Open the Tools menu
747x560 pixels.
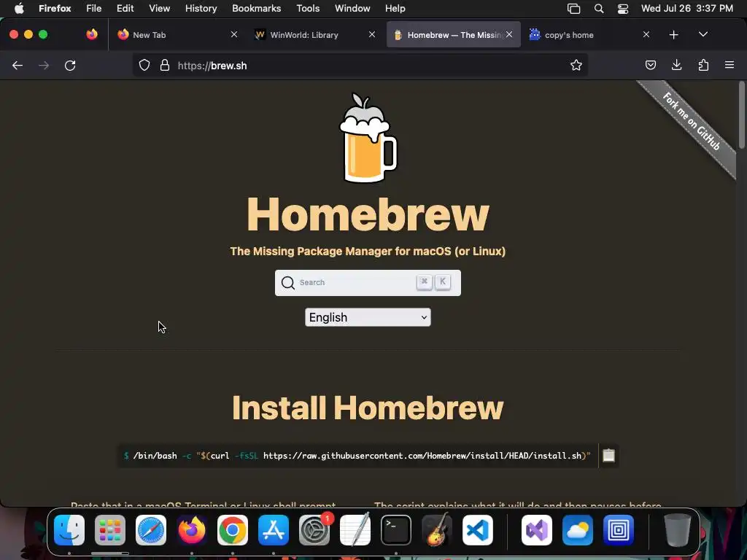(308, 8)
